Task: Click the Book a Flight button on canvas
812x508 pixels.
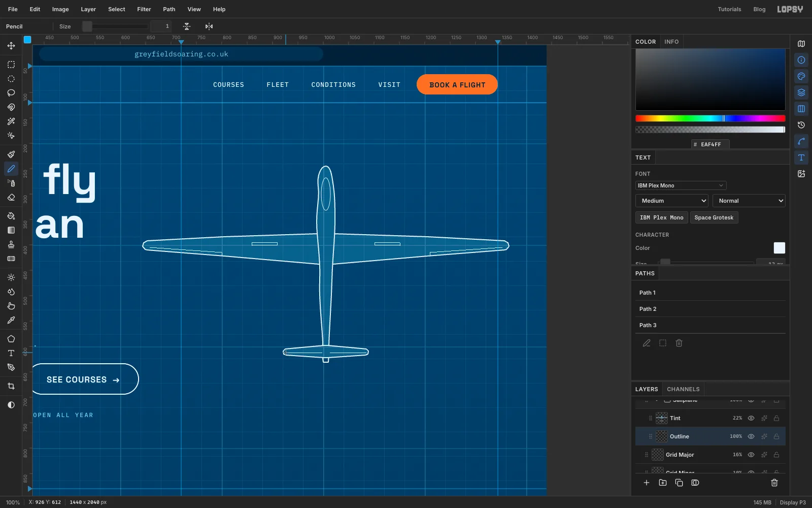Action: [x=457, y=85]
